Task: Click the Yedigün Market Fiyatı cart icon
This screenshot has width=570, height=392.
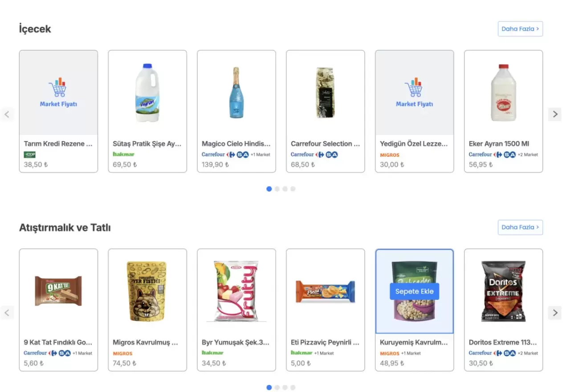Action: pyautogui.click(x=414, y=88)
